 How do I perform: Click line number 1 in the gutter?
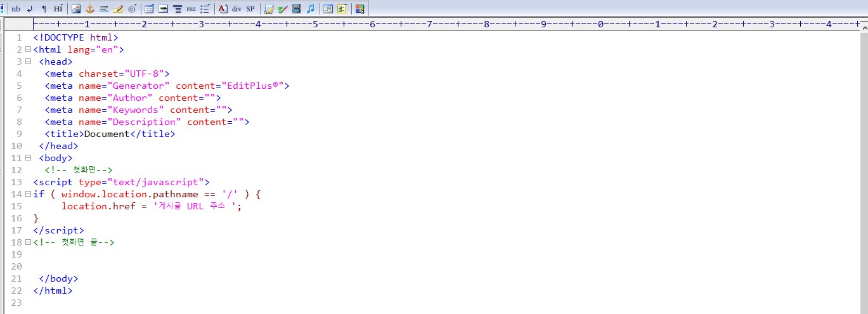tap(19, 37)
